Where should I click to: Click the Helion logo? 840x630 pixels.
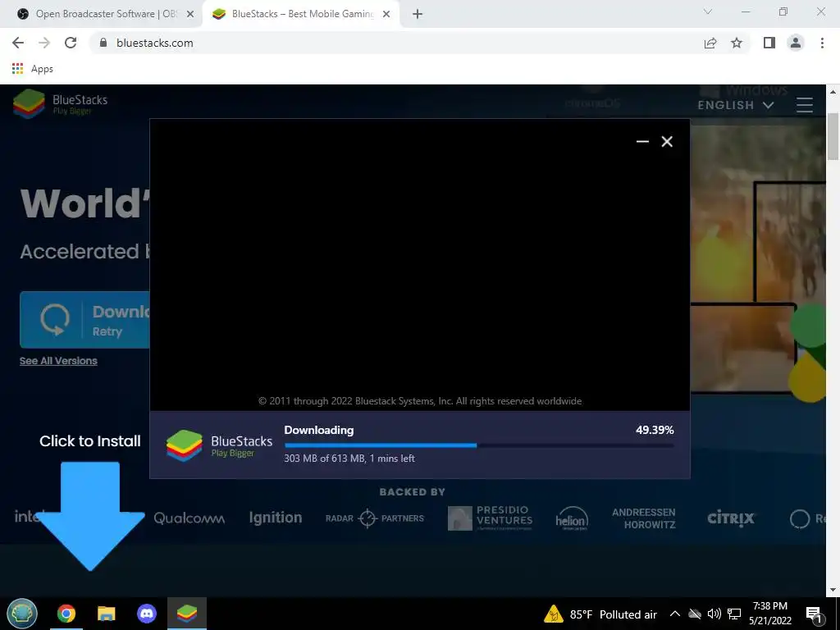[572, 518]
